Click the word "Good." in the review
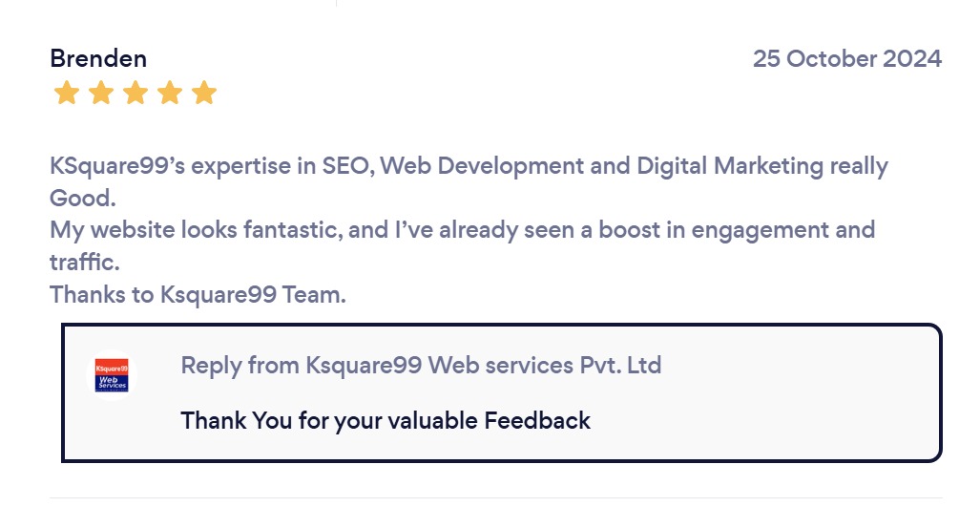 coord(82,199)
